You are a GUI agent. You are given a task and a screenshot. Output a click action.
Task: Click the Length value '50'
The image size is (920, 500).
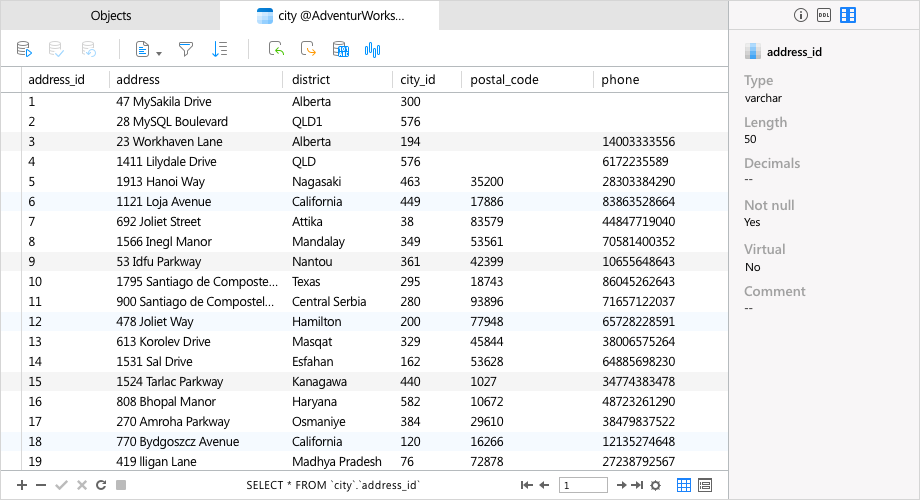[750, 139]
